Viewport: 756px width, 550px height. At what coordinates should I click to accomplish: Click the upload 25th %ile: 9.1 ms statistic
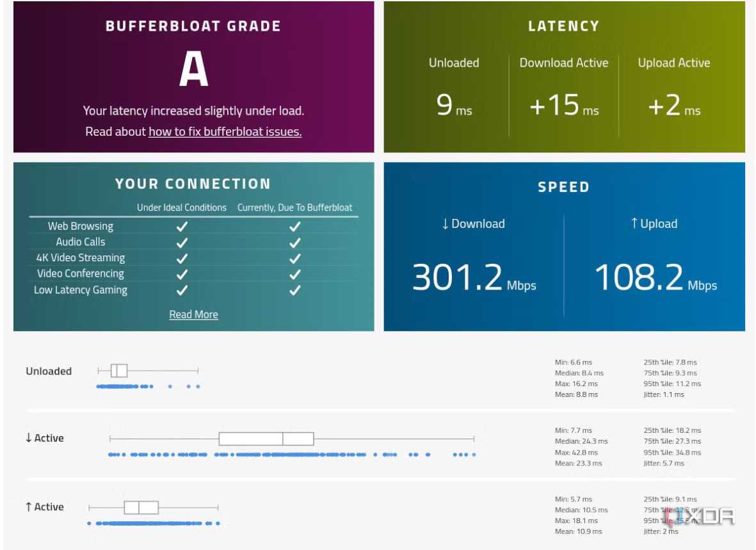(x=670, y=499)
